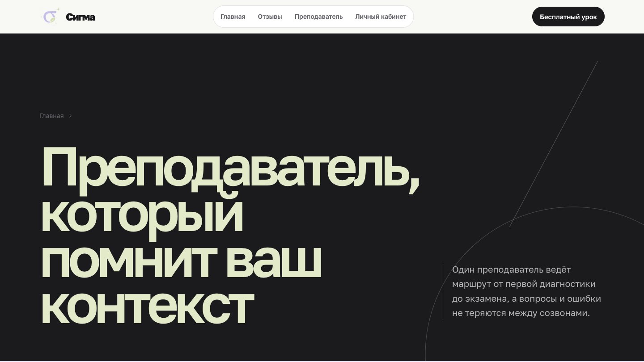Screen dimensions: 644x362
Task: Click the paragraph starting "Один преподаватель ведёт"
Action: pos(526,291)
